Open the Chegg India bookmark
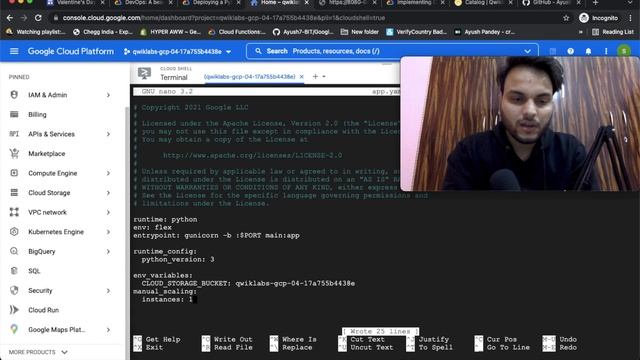The width and height of the screenshot is (640, 360). point(102,32)
